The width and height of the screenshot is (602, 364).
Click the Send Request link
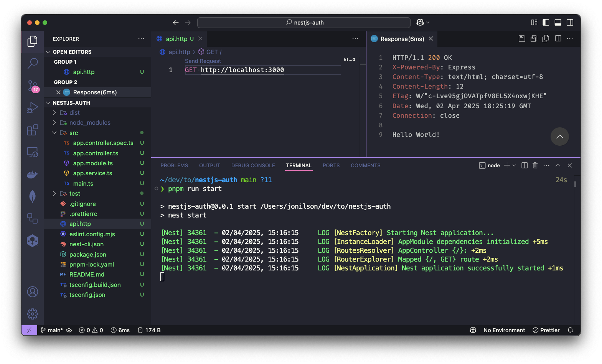203,61
